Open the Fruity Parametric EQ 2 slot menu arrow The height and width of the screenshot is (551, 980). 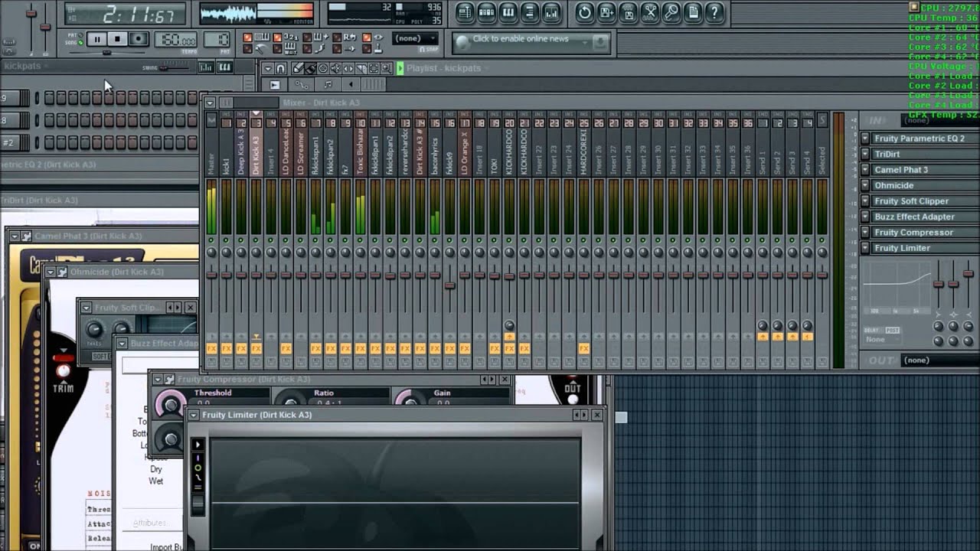point(865,139)
